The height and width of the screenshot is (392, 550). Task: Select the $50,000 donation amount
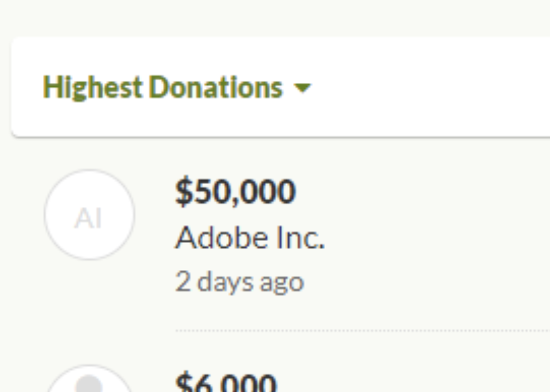point(235,192)
